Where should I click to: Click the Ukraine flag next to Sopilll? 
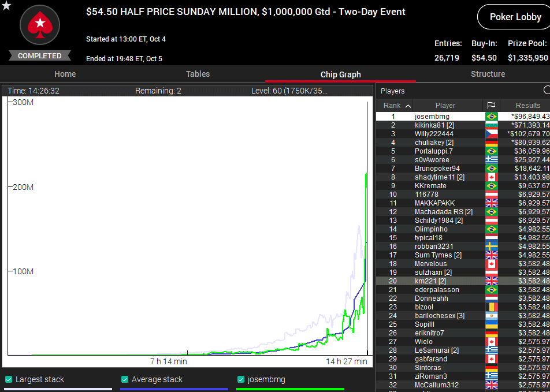coord(492,324)
